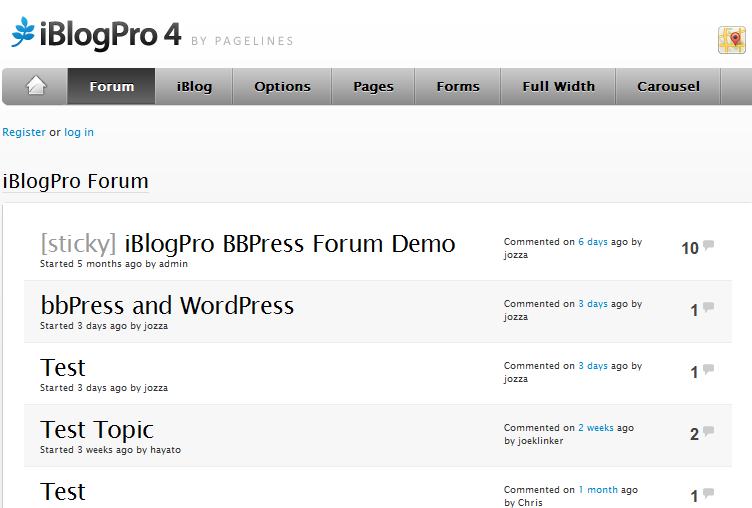Click the 6 days link
Screen dimensions: 752x508
point(593,242)
